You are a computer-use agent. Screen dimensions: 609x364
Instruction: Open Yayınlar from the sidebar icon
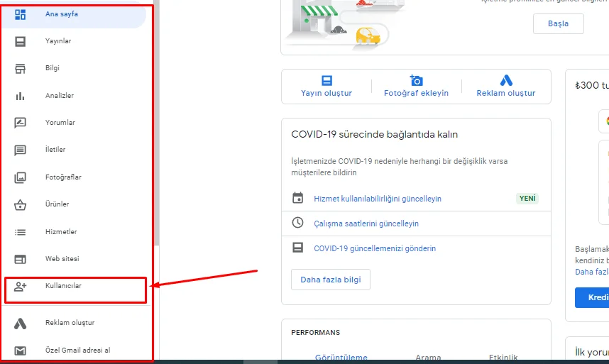tap(21, 41)
